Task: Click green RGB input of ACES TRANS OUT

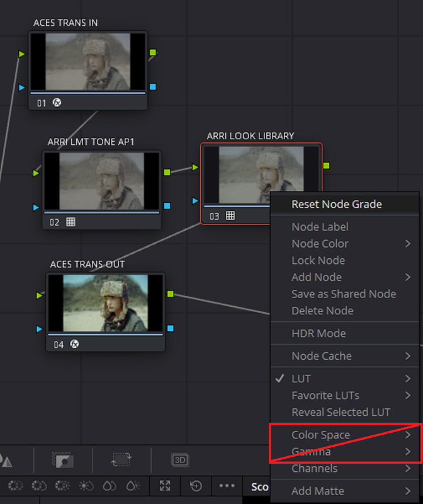Action: click(x=39, y=295)
